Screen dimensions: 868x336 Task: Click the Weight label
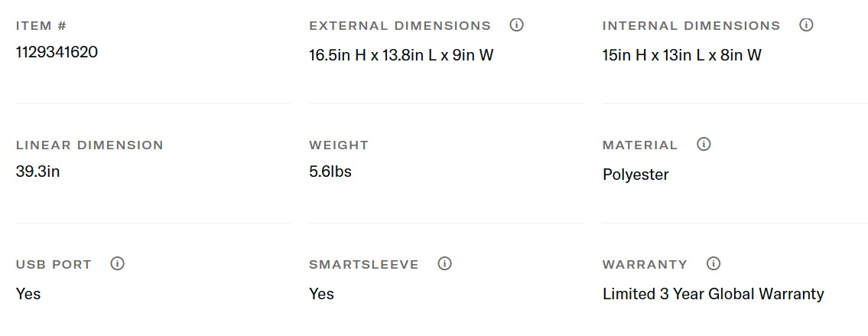click(339, 145)
